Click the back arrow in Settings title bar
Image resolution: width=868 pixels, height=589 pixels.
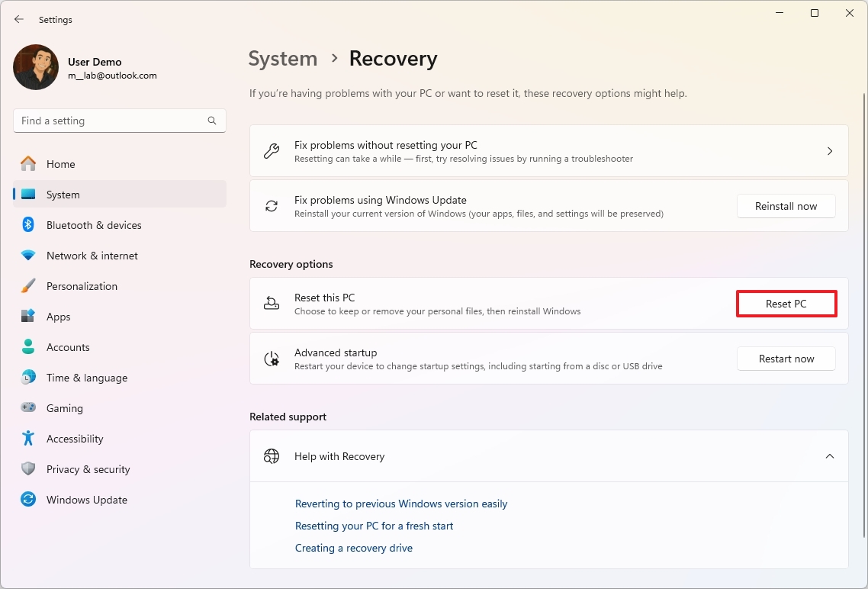pyautogui.click(x=19, y=19)
